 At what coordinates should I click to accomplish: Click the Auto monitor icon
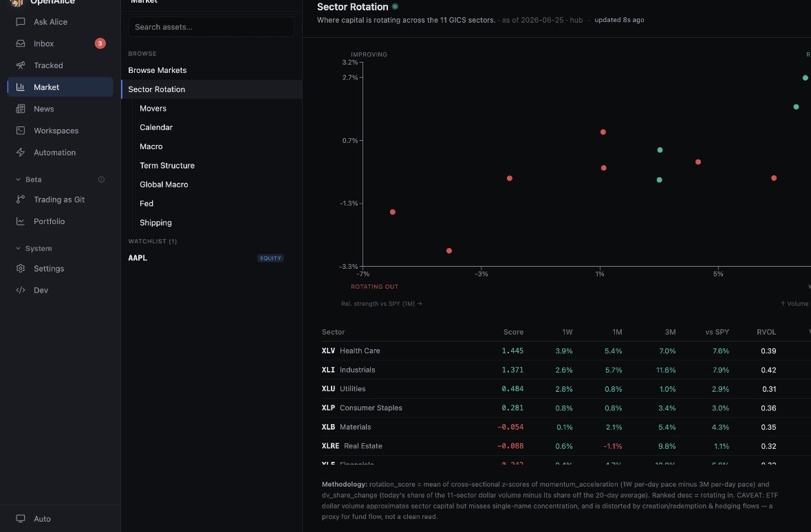point(21,518)
